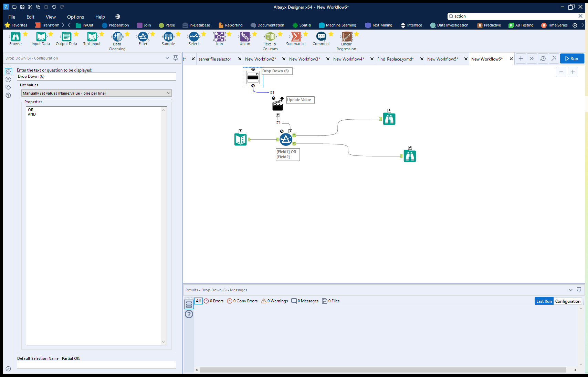Screen dimensions: 588x377
Task: Show Last Run results in Results panel
Action: pyautogui.click(x=544, y=301)
